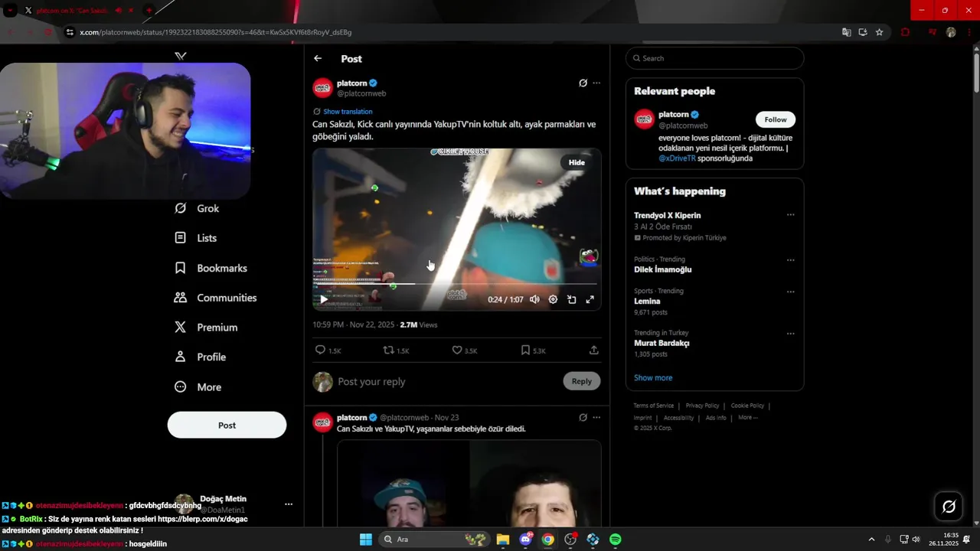Click platcorn avatar on main post
Image resolution: width=980 pixels, height=551 pixels.
point(322,88)
